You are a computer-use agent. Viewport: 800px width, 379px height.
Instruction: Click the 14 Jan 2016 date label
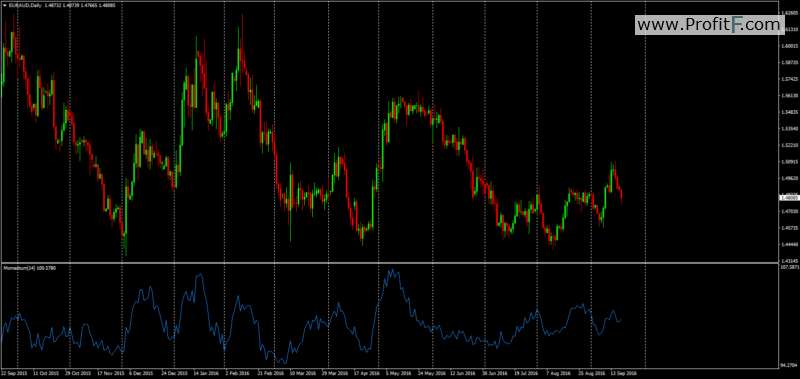point(207,373)
